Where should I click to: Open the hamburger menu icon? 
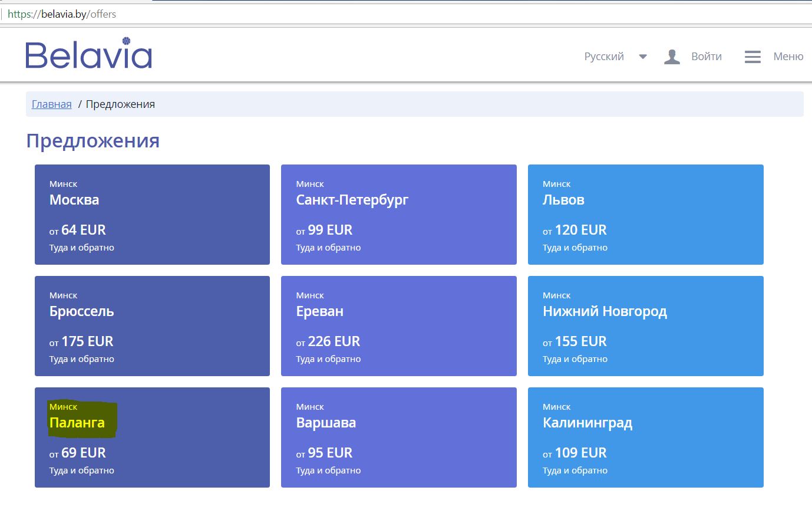(752, 57)
